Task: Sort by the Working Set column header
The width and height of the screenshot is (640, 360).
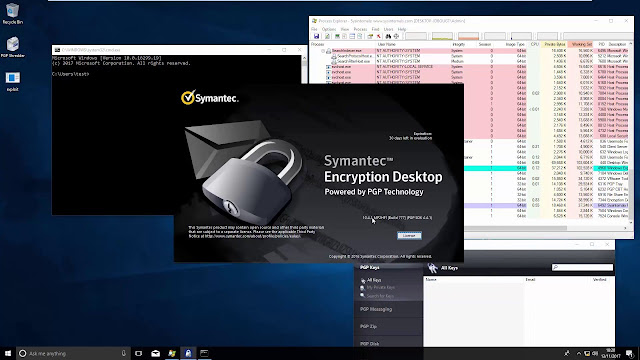Action: click(581, 44)
